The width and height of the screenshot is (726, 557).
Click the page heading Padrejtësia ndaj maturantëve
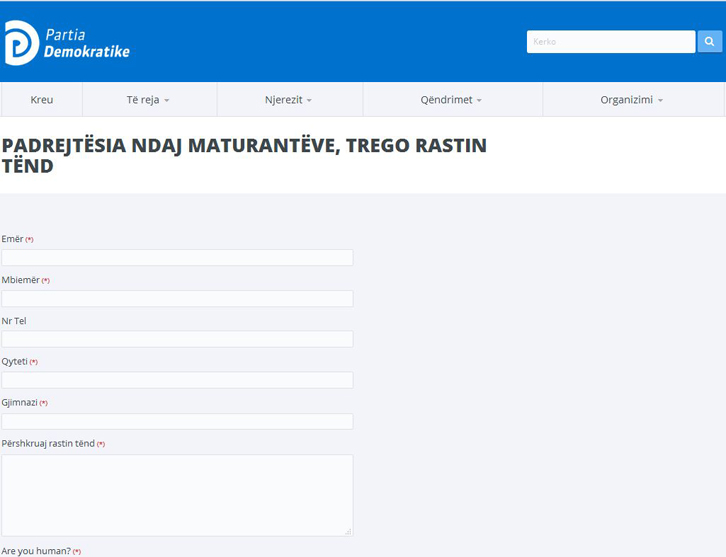[x=244, y=156]
